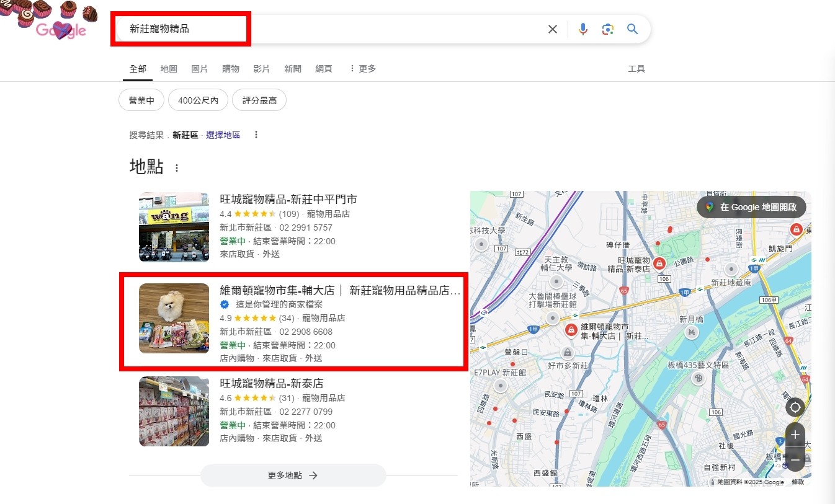Click the 好市多新莊 map marker
The image size is (835, 504).
click(566, 353)
